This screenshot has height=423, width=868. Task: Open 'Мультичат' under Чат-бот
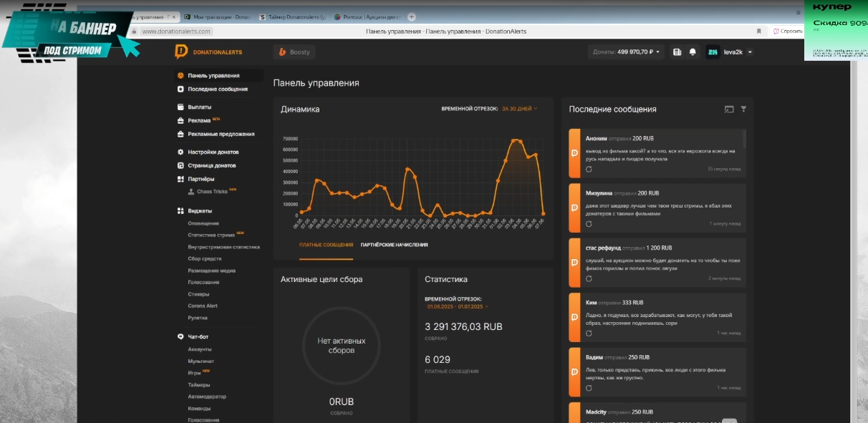(201, 361)
